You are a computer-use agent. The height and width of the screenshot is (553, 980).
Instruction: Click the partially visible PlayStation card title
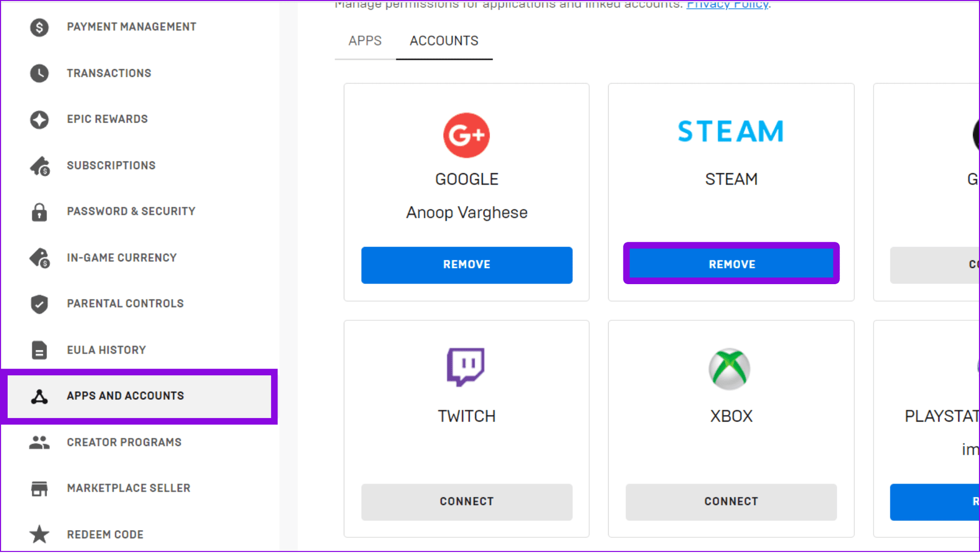(x=942, y=416)
